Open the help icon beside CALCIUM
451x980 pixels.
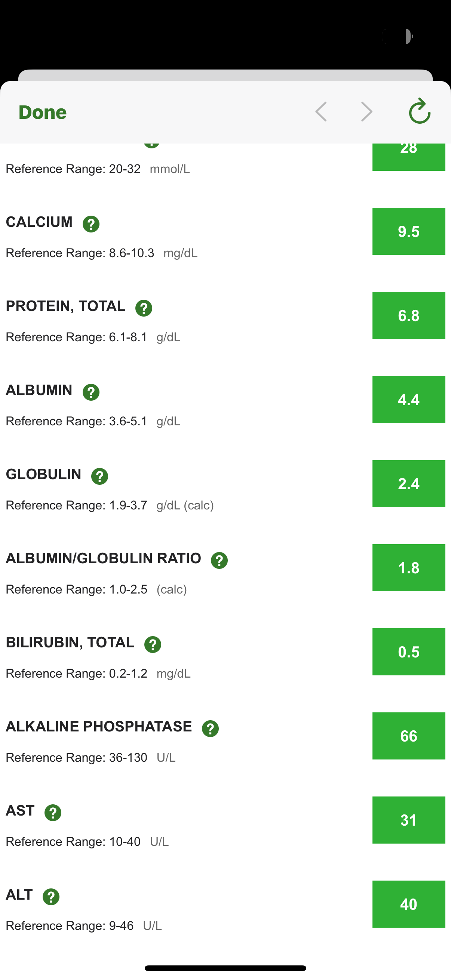pos(91,224)
